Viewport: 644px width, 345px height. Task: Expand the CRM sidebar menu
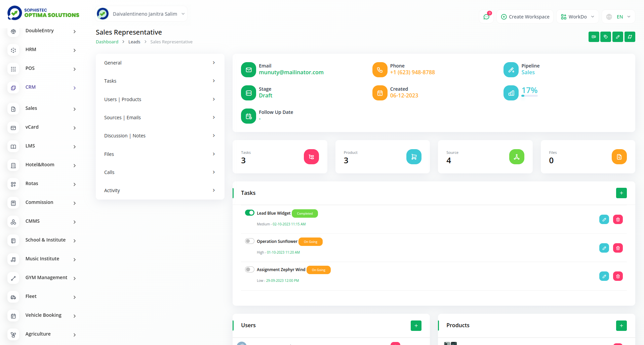click(x=42, y=87)
